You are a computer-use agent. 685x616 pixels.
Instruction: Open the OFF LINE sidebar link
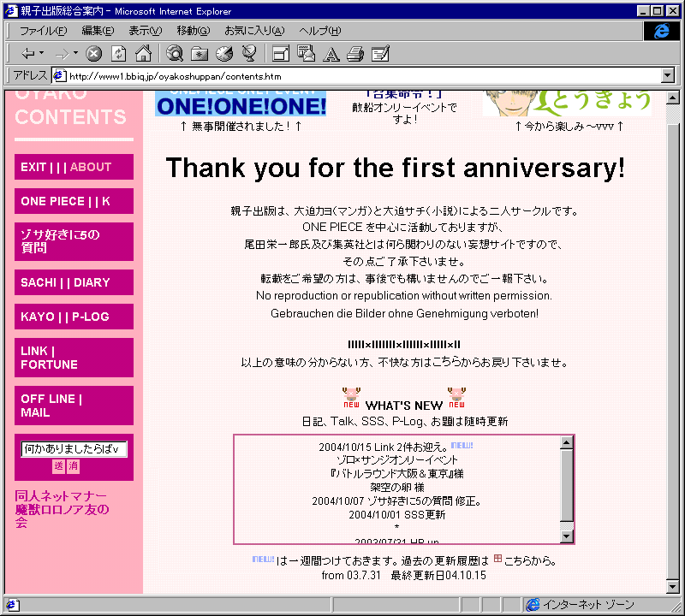click(x=48, y=399)
